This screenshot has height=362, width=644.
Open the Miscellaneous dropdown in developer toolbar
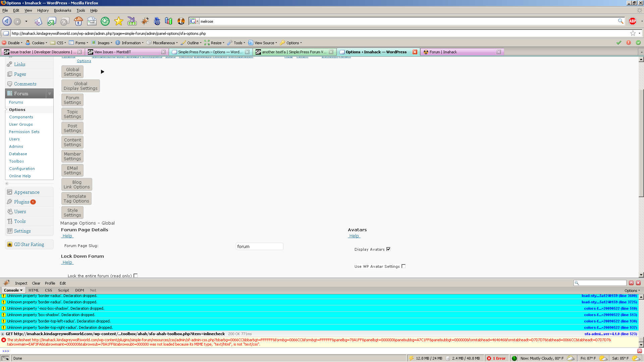(162, 43)
